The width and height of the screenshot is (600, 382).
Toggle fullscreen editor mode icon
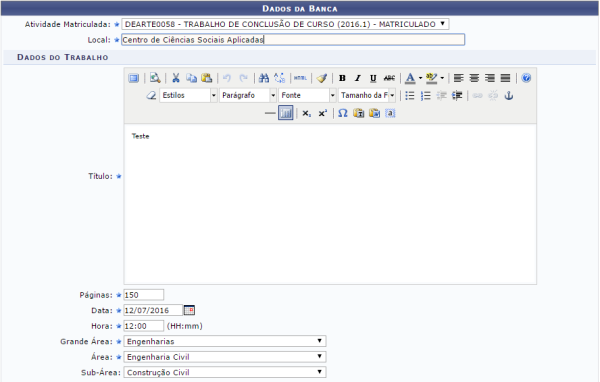coord(134,78)
